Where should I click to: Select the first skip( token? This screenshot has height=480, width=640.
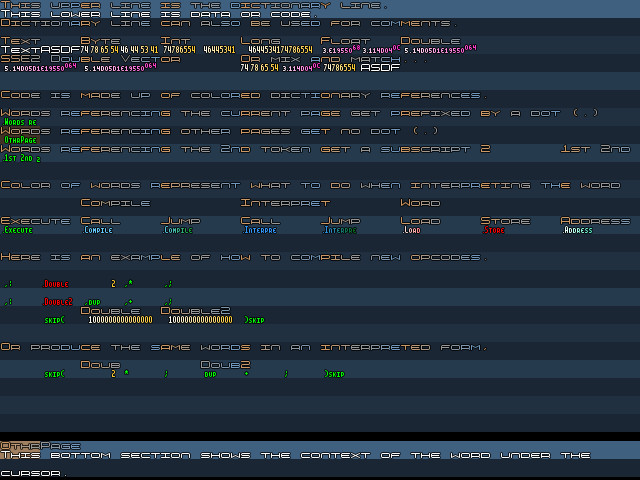[54, 320]
